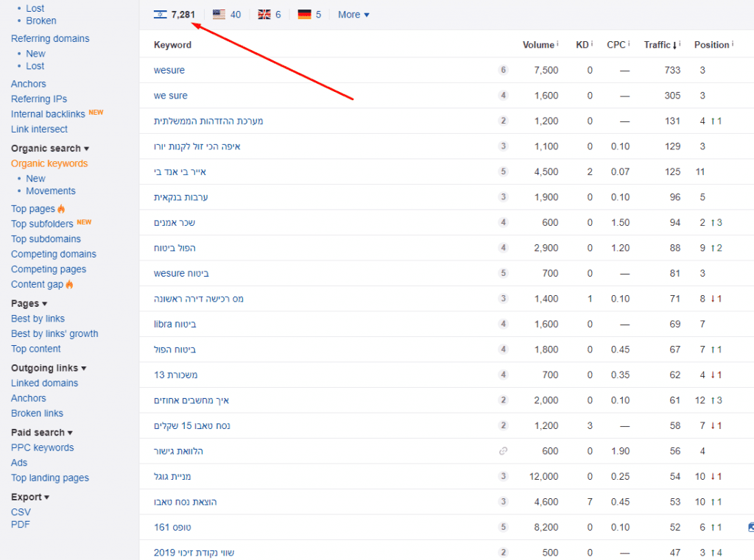This screenshot has width=754, height=560.
Task: Sort table by Position column
Action: tap(712, 45)
